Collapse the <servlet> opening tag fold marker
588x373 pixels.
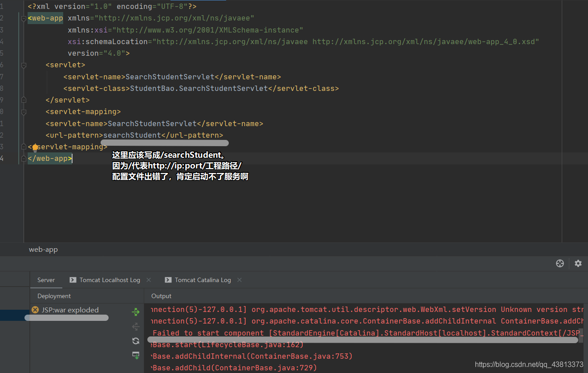pos(24,65)
